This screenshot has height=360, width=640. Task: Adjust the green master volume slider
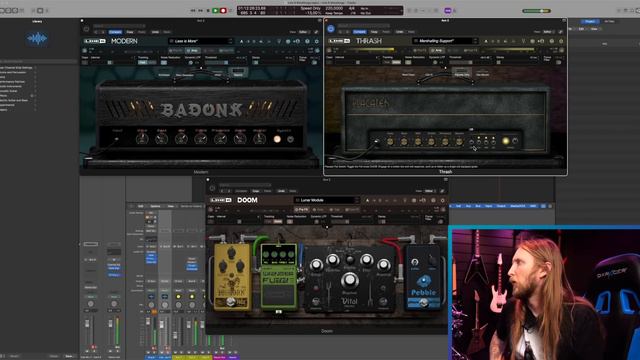pyautogui.click(x=536, y=11)
